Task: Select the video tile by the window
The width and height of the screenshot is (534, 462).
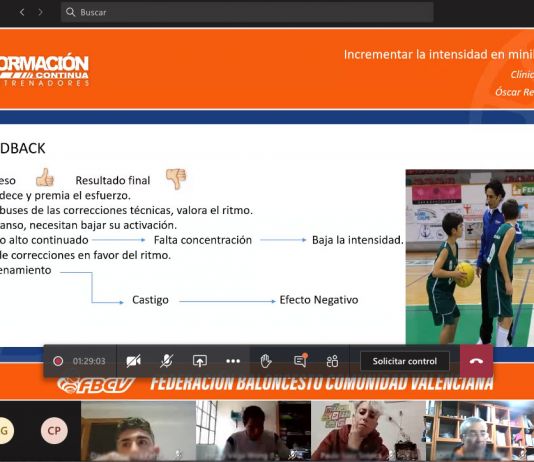Action: coord(253,431)
